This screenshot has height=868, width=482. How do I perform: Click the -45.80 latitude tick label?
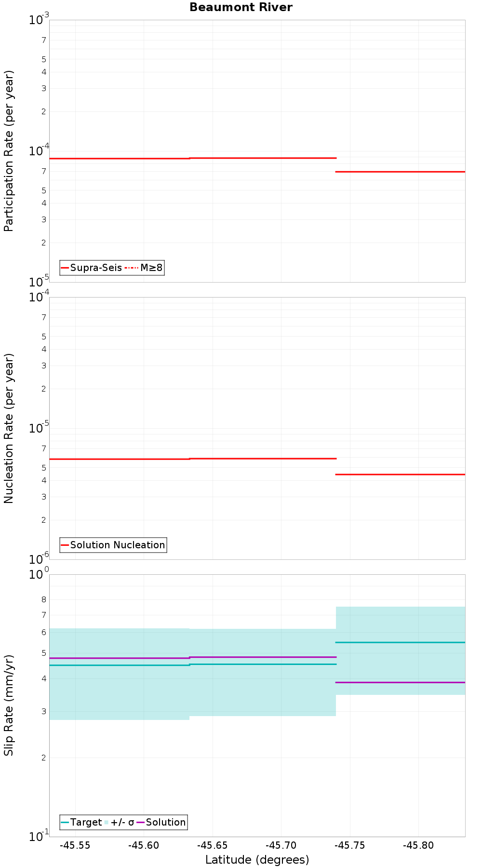point(418,845)
